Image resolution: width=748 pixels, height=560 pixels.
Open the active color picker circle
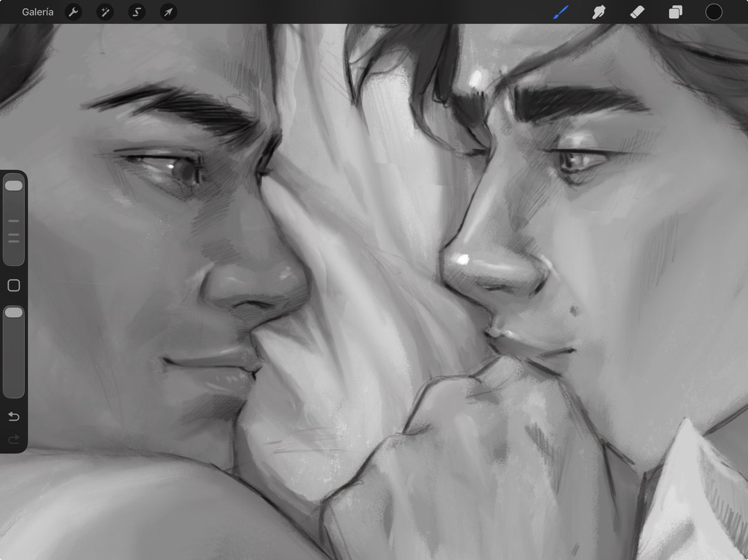(x=714, y=12)
